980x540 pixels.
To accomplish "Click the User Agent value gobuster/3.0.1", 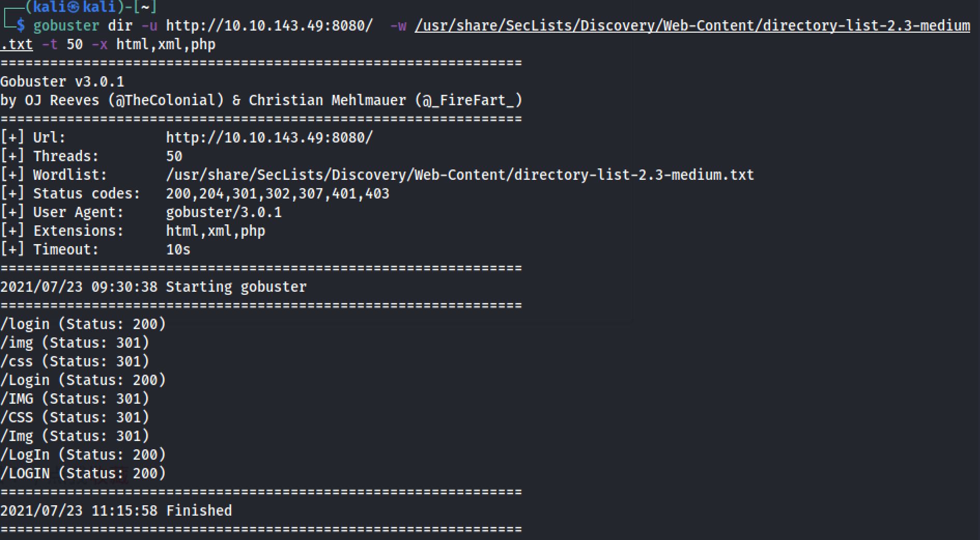I will point(223,212).
